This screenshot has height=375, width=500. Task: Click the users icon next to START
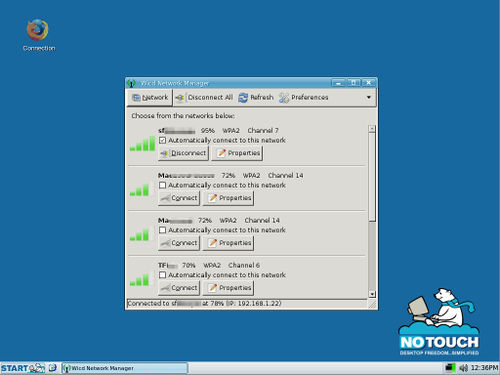coord(37,368)
